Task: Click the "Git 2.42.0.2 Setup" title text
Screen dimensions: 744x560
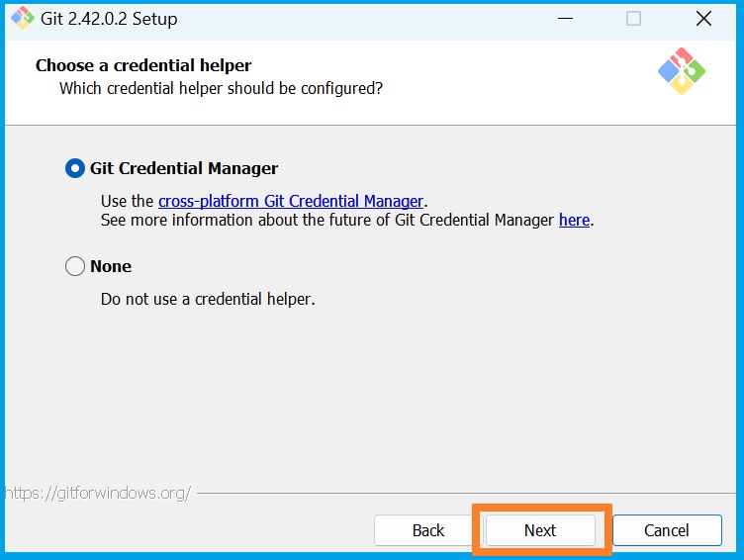Action: point(109,19)
